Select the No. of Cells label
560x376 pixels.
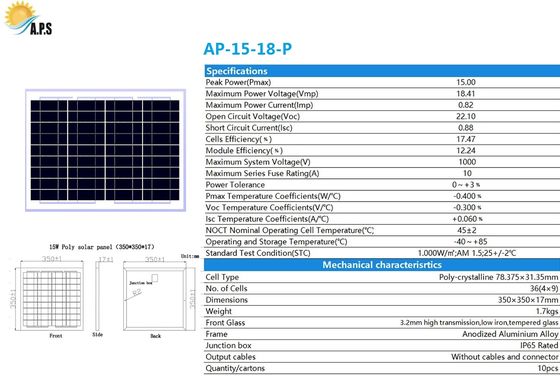pyautogui.click(x=226, y=289)
